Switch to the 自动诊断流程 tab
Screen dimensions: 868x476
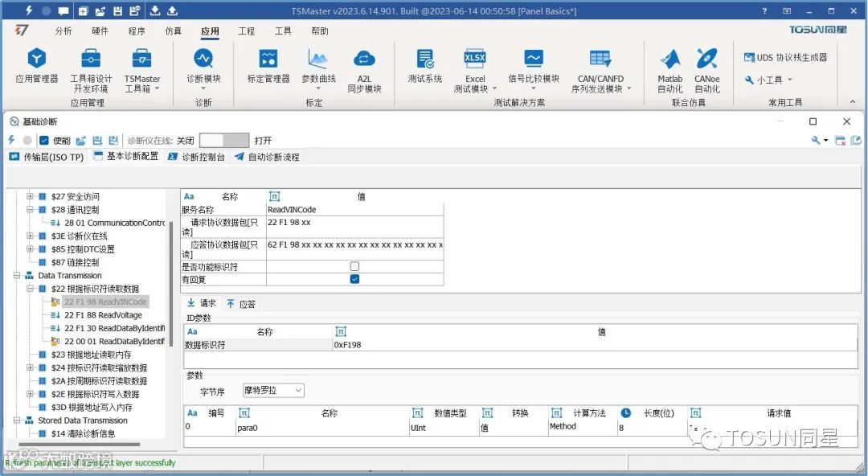tap(267, 157)
